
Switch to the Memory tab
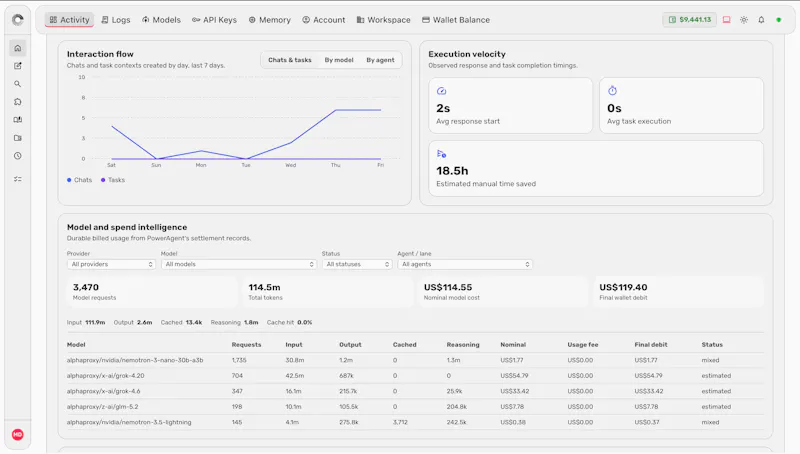point(269,20)
